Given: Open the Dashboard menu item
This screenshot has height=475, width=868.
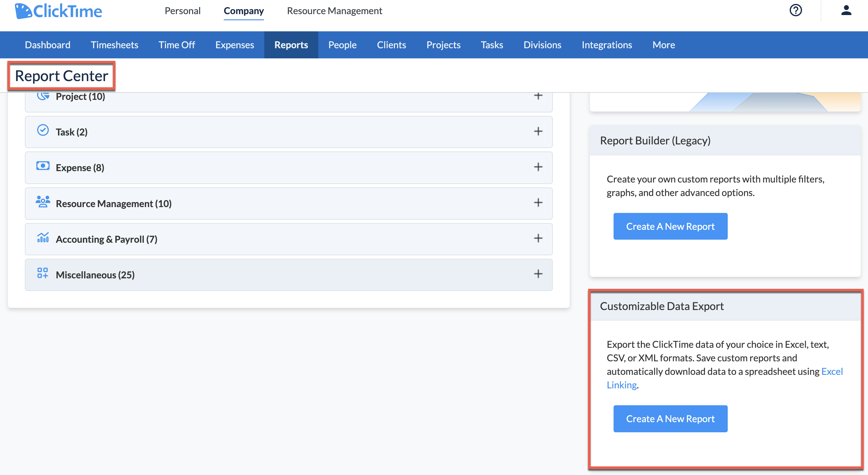Looking at the screenshot, I should click(48, 45).
